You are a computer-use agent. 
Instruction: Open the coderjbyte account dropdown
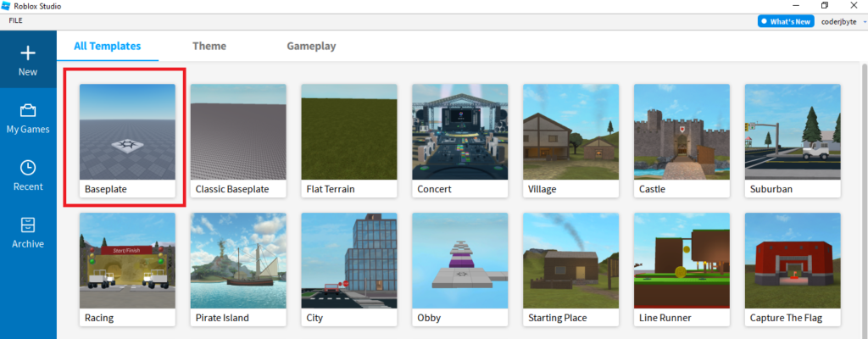coord(842,21)
